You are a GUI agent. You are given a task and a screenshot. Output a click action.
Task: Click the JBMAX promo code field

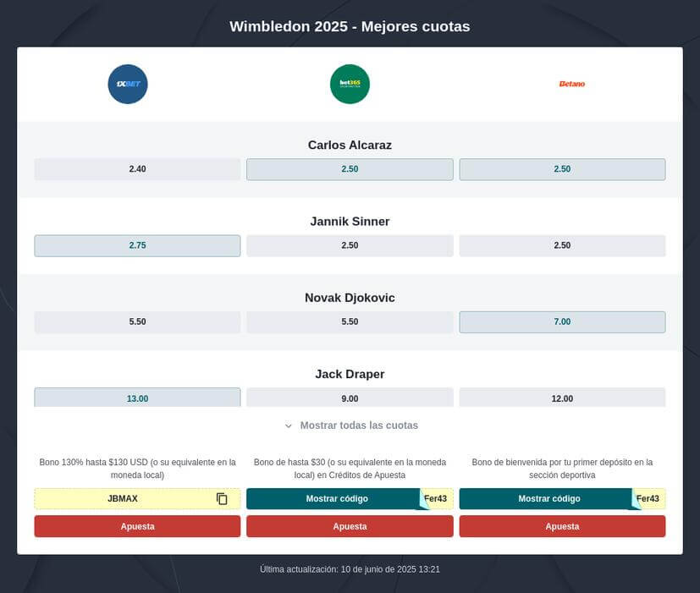137,498
